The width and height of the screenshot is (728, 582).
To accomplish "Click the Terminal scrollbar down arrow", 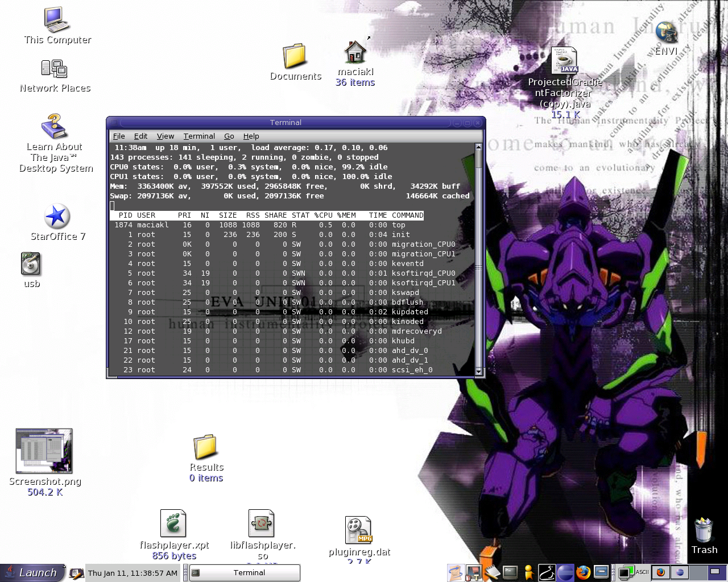I will pos(478,372).
